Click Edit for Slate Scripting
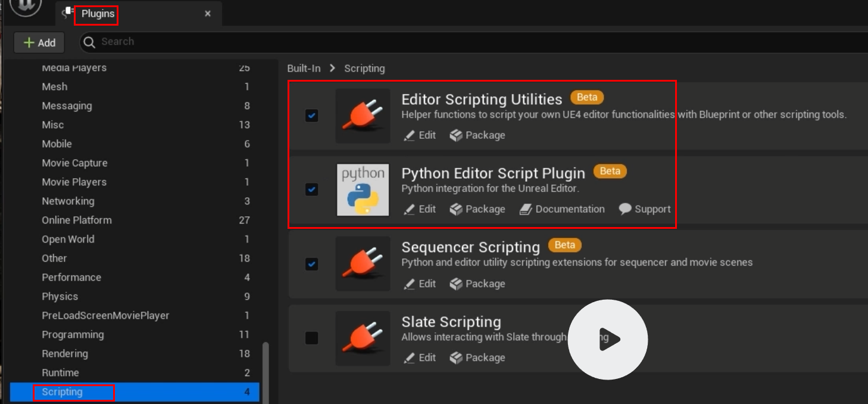The height and width of the screenshot is (404, 868). coord(420,358)
